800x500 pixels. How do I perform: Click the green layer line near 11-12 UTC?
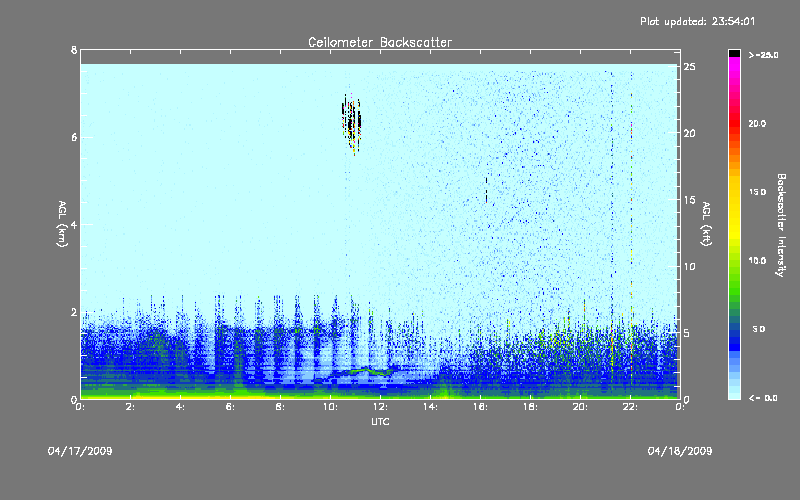(363, 371)
